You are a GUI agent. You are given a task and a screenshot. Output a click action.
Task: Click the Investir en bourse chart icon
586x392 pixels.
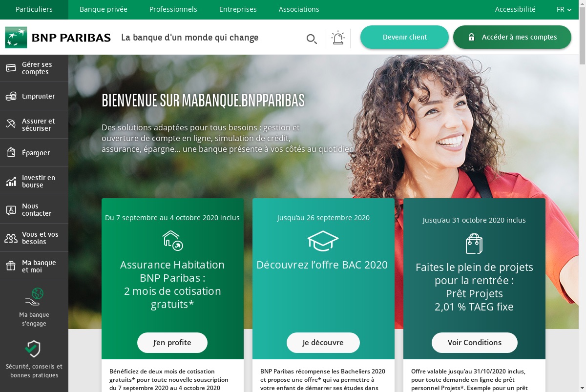click(11, 181)
